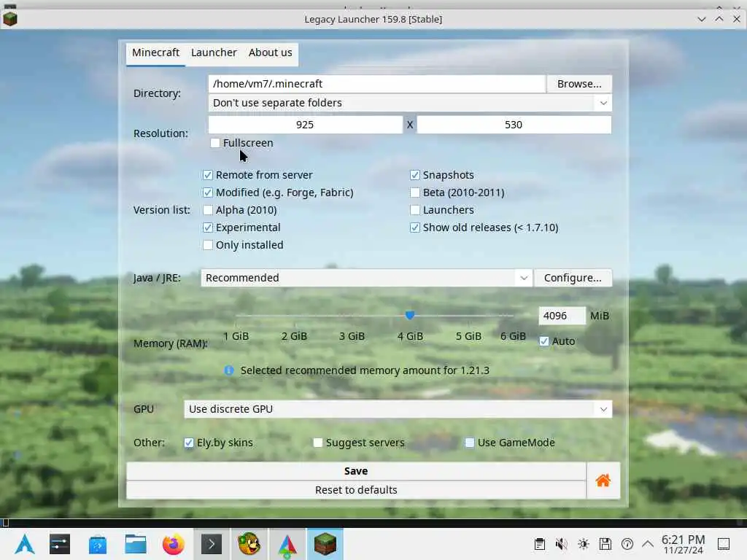Open brightness tray icon

pos(583,544)
